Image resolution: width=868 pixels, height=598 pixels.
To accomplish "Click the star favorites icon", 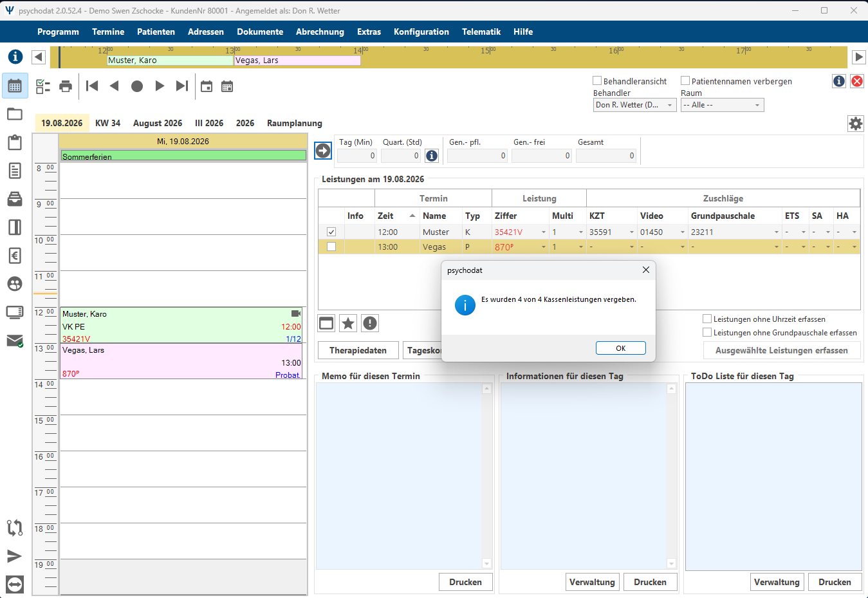I will (348, 323).
